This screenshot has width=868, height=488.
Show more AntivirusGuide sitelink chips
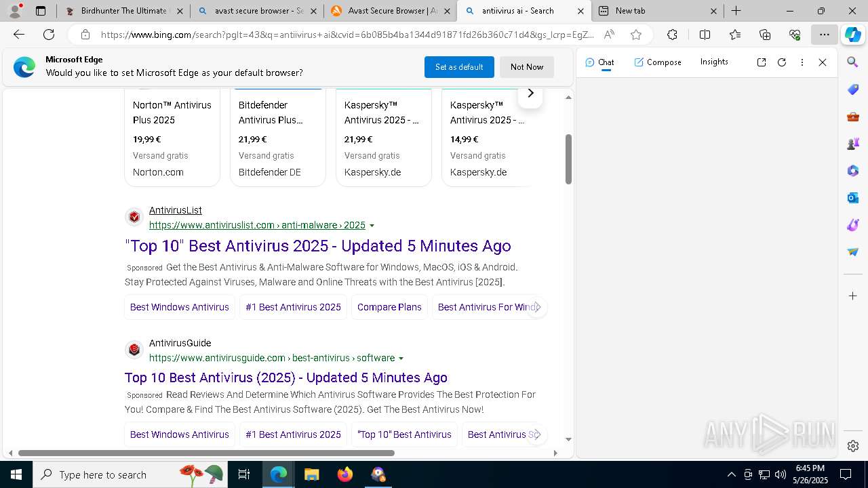click(x=536, y=434)
